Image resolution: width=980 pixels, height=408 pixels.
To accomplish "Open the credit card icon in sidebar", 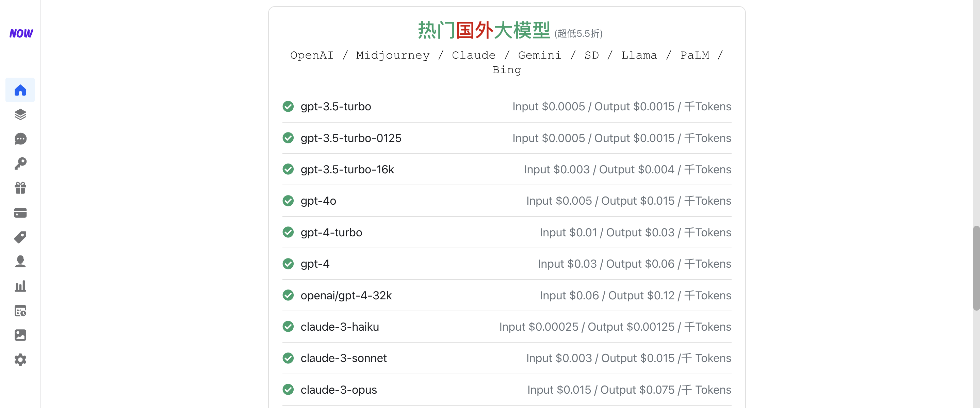I will pos(20,213).
